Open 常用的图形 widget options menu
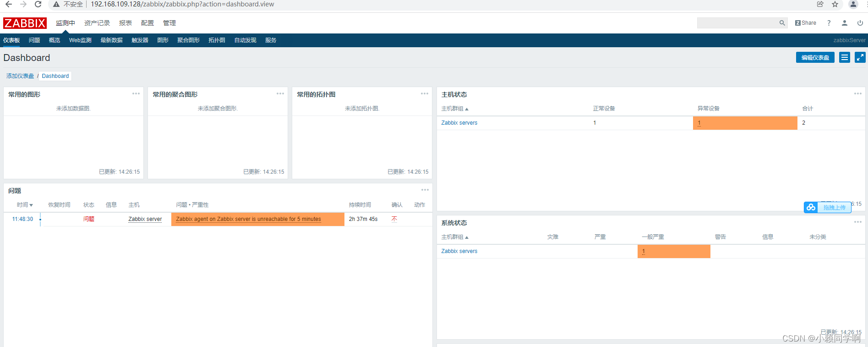Screen dimensions: 868x347 pos(136,94)
